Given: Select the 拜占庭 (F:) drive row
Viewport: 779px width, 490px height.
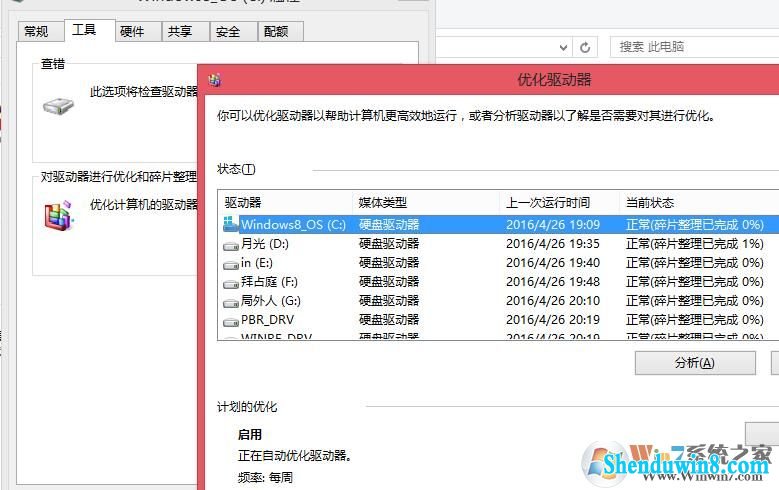Looking at the screenshot, I should (499, 282).
